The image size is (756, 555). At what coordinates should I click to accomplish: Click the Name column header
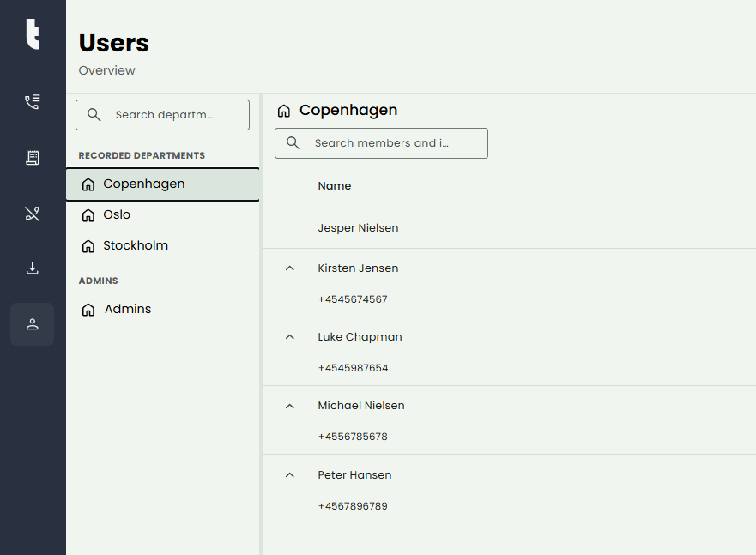(334, 186)
